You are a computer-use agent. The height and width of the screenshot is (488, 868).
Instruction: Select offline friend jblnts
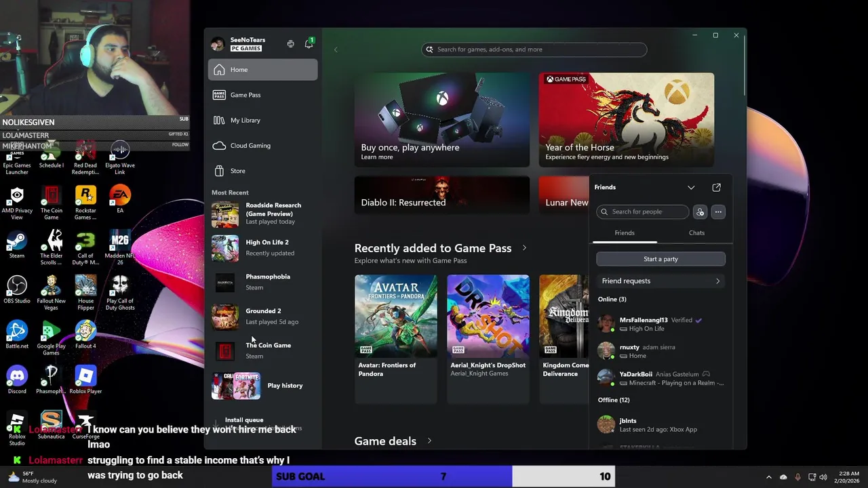point(661,425)
